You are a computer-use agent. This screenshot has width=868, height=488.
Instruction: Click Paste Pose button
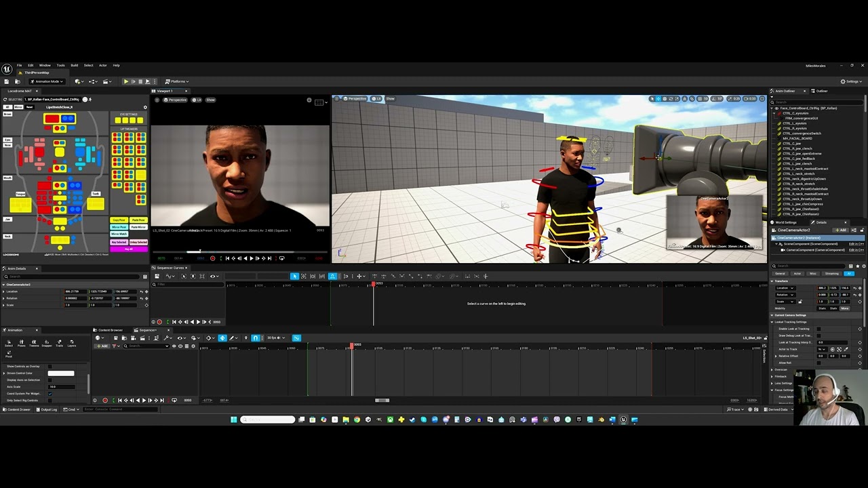(138, 220)
